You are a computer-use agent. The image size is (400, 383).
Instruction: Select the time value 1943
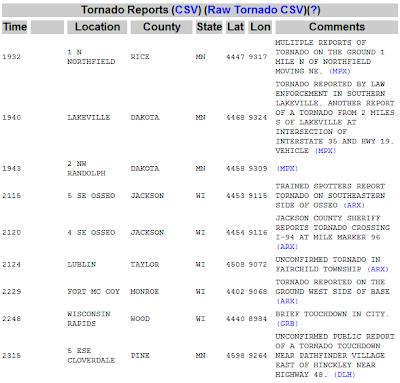pyautogui.click(x=11, y=169)
